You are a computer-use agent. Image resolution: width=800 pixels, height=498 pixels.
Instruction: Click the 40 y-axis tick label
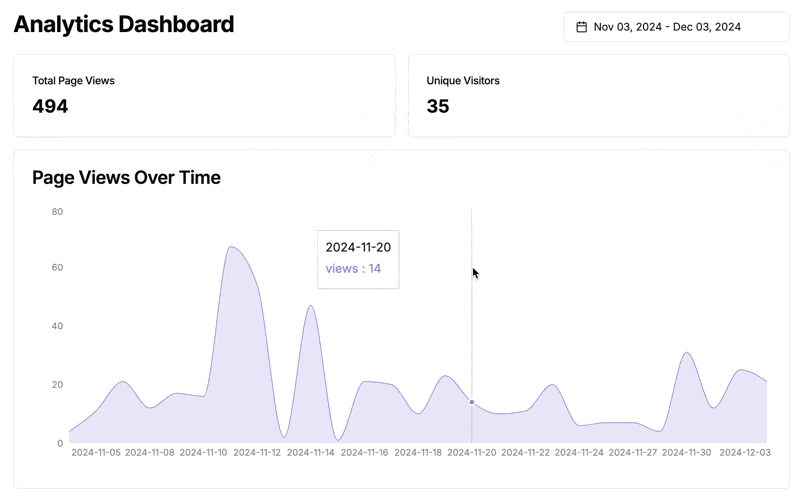click(57, 326)
